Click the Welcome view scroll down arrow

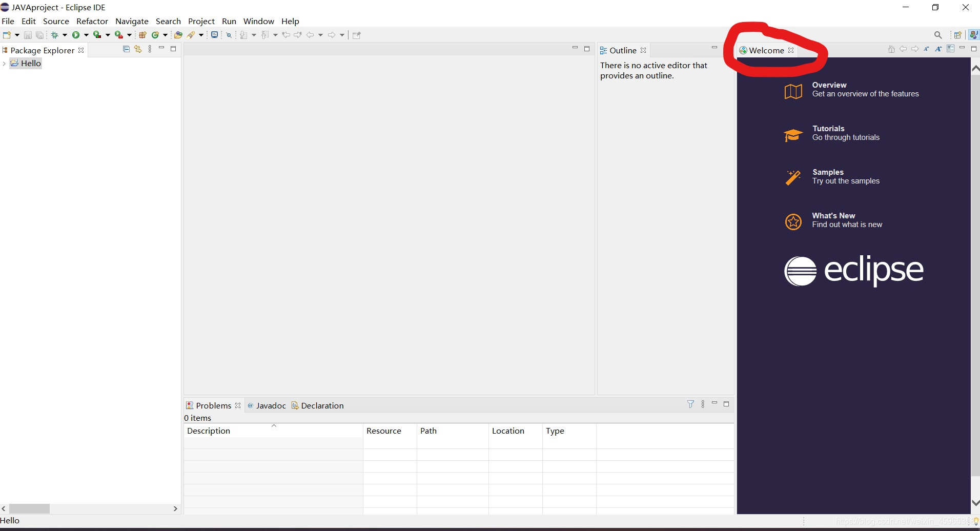pos(975,503)
